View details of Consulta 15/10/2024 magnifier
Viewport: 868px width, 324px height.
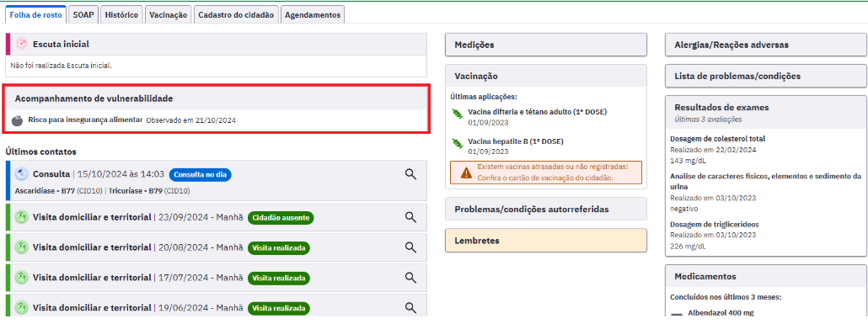pos(410,174)
